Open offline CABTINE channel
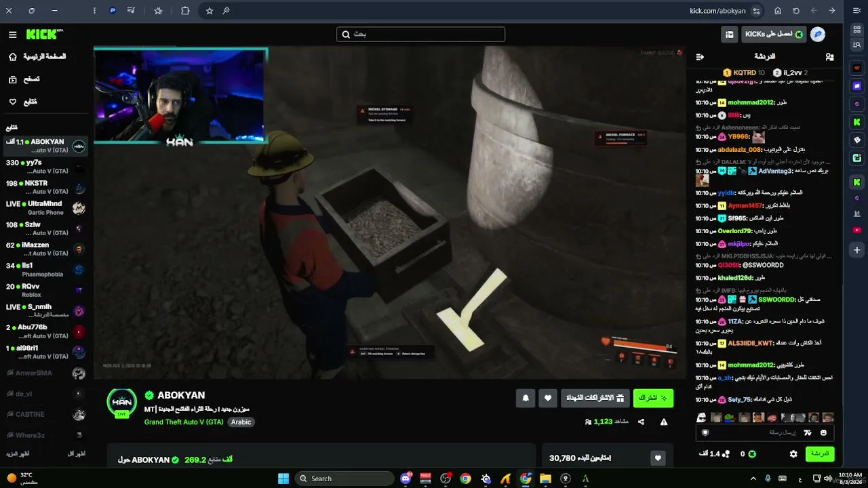Image resolution: width=868 pixels, height=488 pixels. (46, 414)
